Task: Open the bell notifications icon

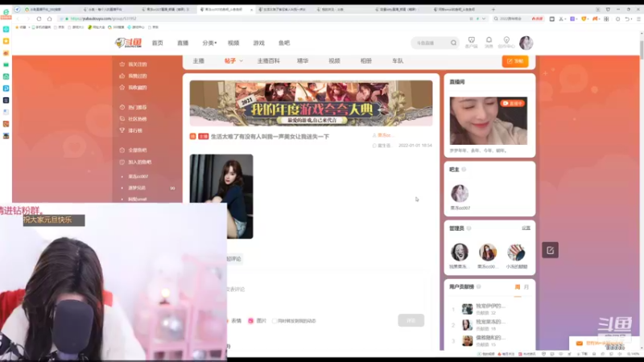Action: point(489,42)
